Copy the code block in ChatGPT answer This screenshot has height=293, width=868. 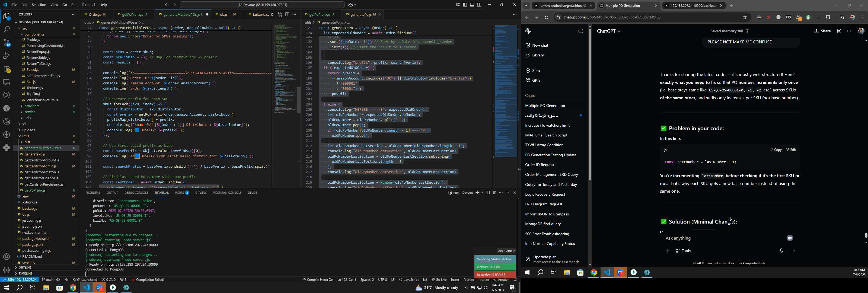(x=776, y=150)
